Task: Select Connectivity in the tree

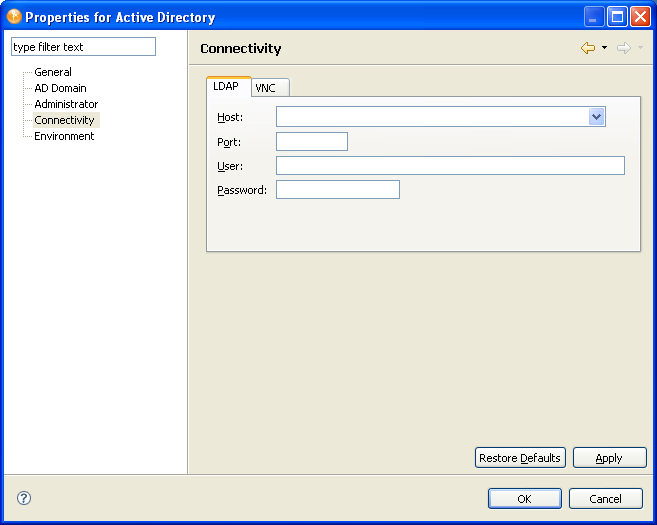Action: click(64, 120)
